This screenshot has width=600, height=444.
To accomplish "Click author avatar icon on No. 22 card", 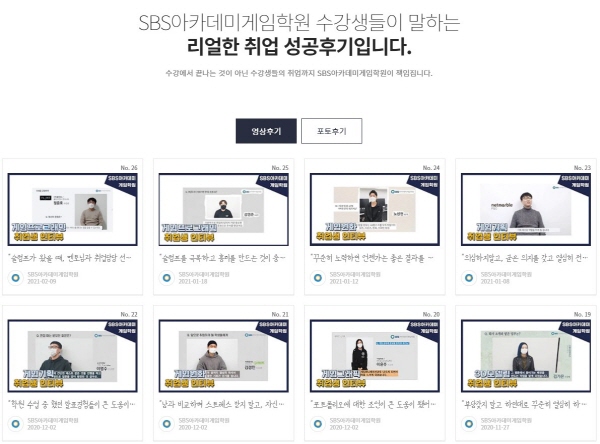I will point(16,424).
